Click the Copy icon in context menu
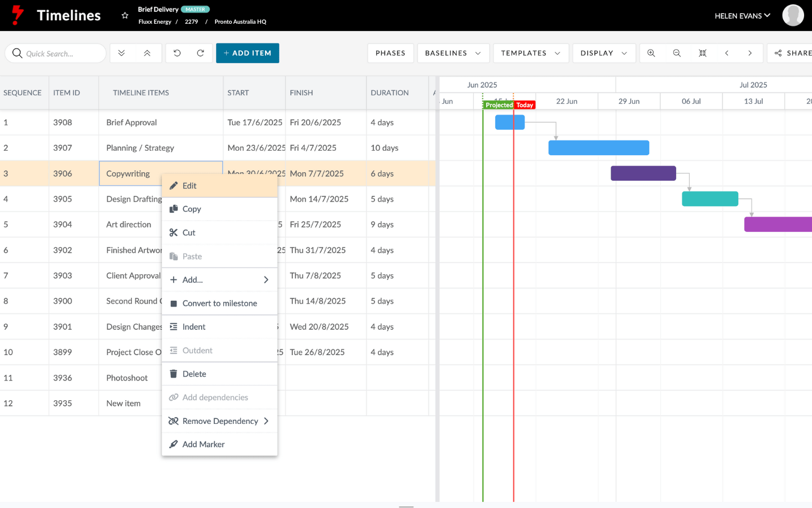 (x=174, y=209)
